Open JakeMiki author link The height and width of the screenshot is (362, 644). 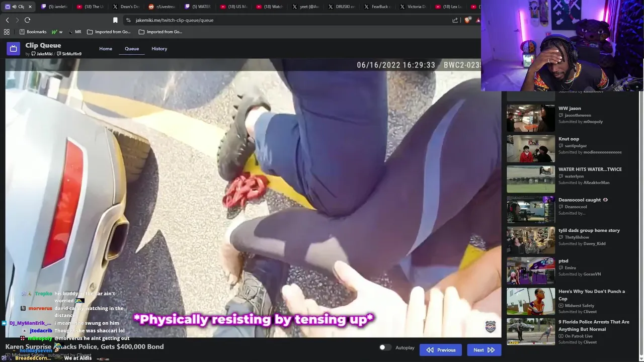point(42,54)
